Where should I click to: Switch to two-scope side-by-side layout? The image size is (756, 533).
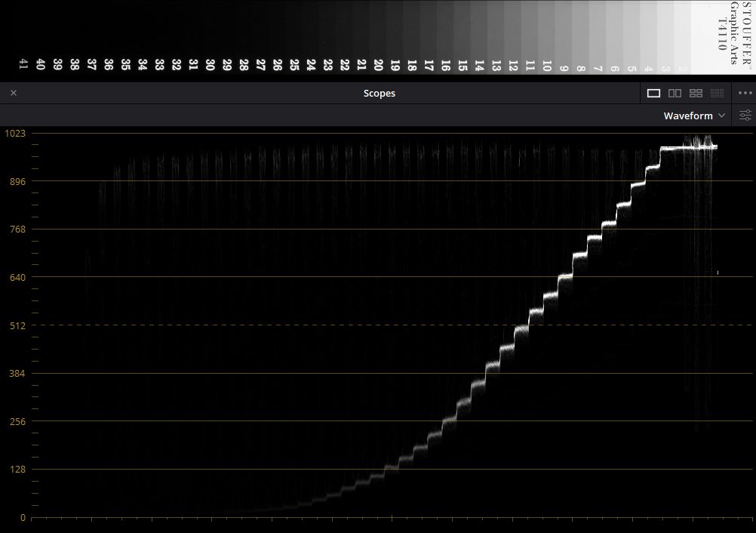(675, 93)
